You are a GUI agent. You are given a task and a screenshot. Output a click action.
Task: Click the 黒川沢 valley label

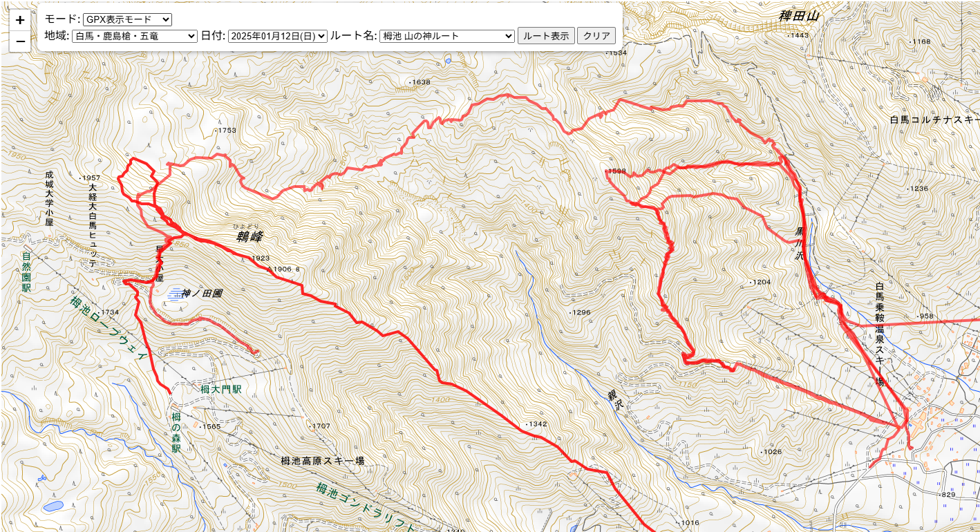click(800, 243)
